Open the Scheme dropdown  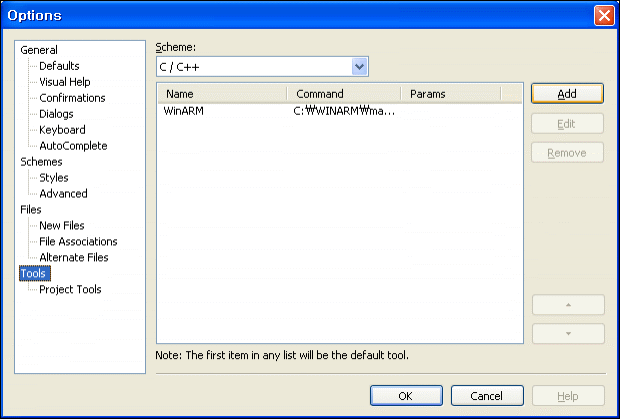click(x=359, y=66)
